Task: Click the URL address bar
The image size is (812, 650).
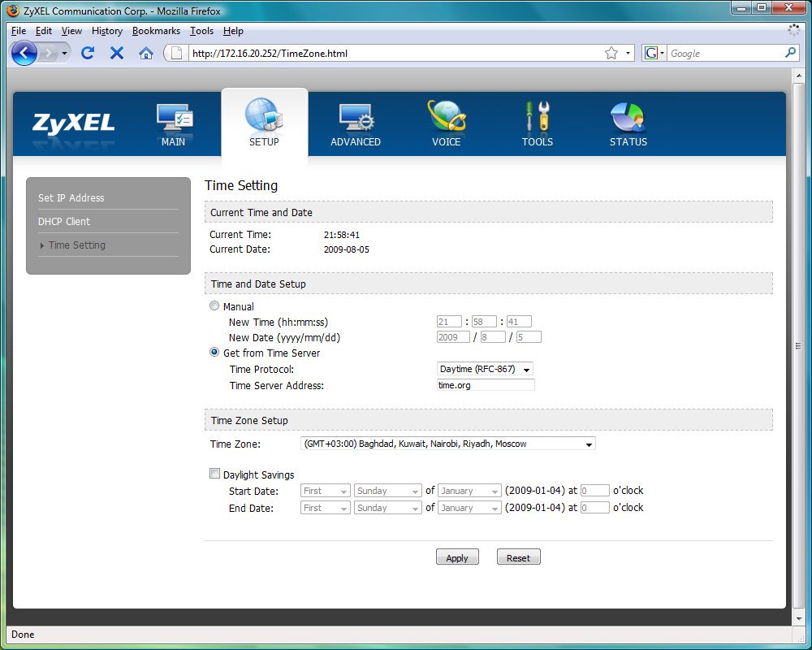Action: [394, 53]
